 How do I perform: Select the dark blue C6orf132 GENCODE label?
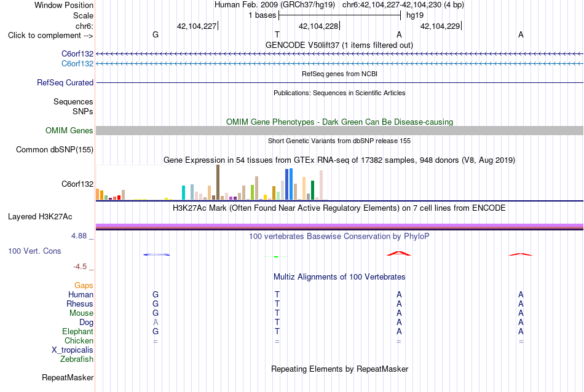pyautogui.click(x=77, y=54)
